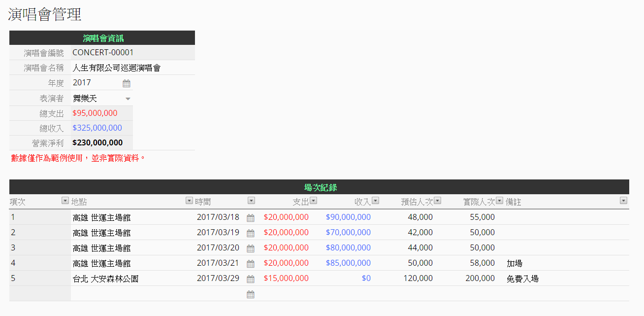Open date picker for 2017/03/20 row
This screenshot has height=316, width=644.
click(x=251, y=248)
